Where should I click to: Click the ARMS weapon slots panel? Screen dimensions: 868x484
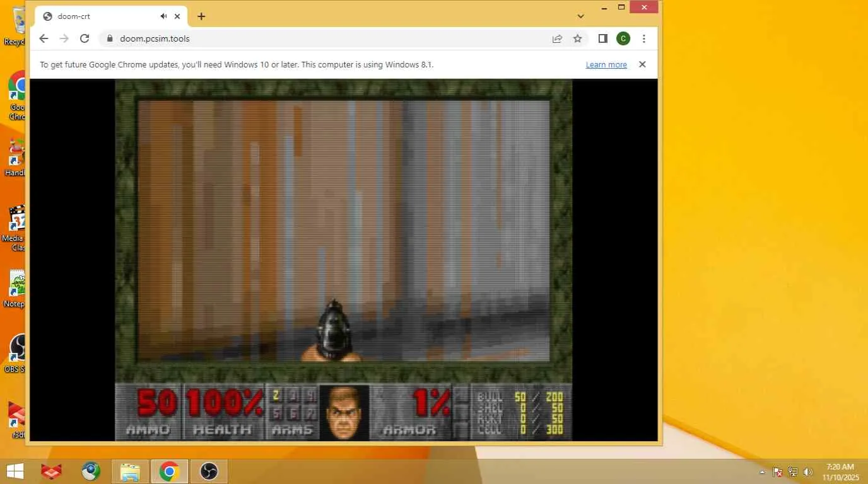click(x=293, y=412)
